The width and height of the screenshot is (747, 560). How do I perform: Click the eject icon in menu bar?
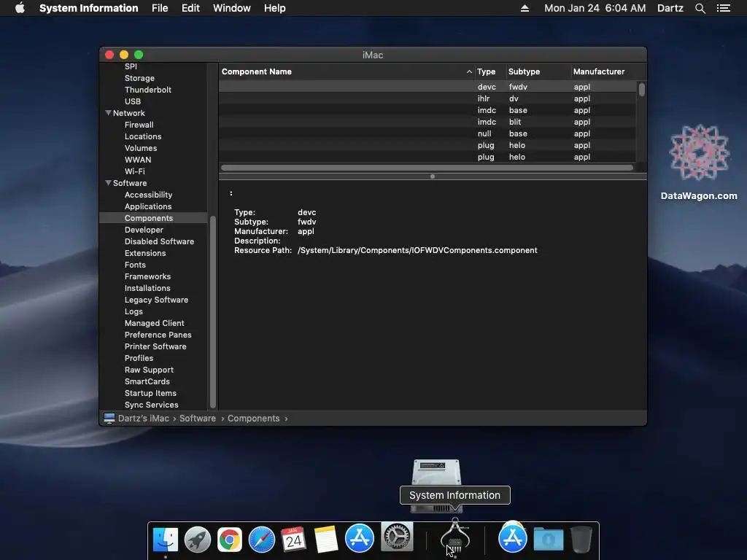(525, 8)
